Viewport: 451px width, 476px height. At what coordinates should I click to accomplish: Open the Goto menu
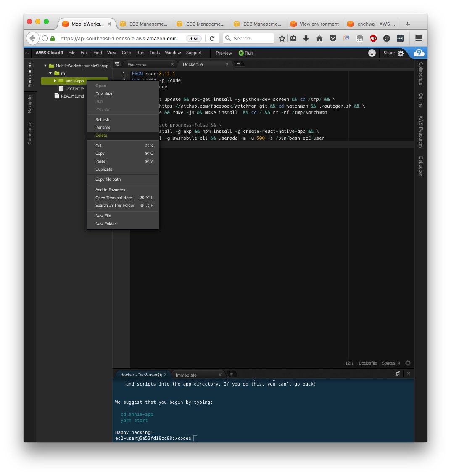pyautogui.click(x=127, y=53)
